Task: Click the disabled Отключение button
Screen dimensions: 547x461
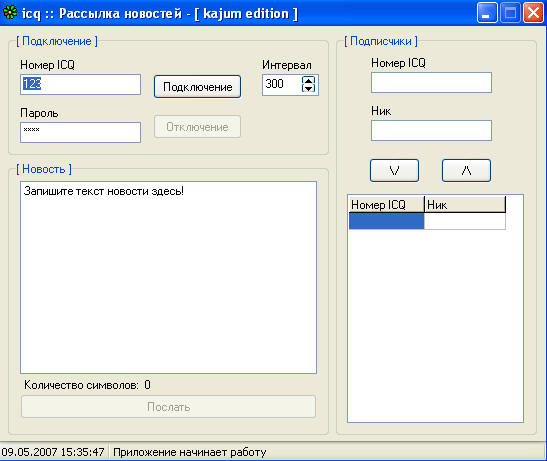Action: click(x=197, y=127)
